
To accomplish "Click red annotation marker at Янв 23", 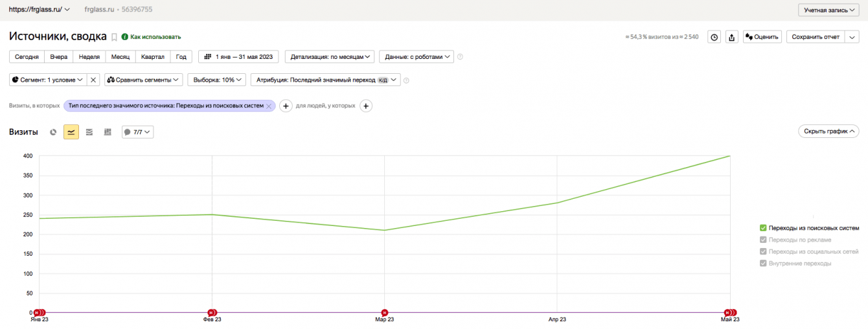I will pyautogui.click(x=39, y=313).
